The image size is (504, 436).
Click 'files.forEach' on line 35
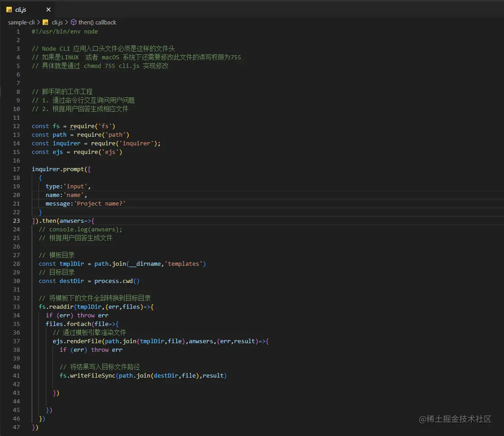pos(68,324)
